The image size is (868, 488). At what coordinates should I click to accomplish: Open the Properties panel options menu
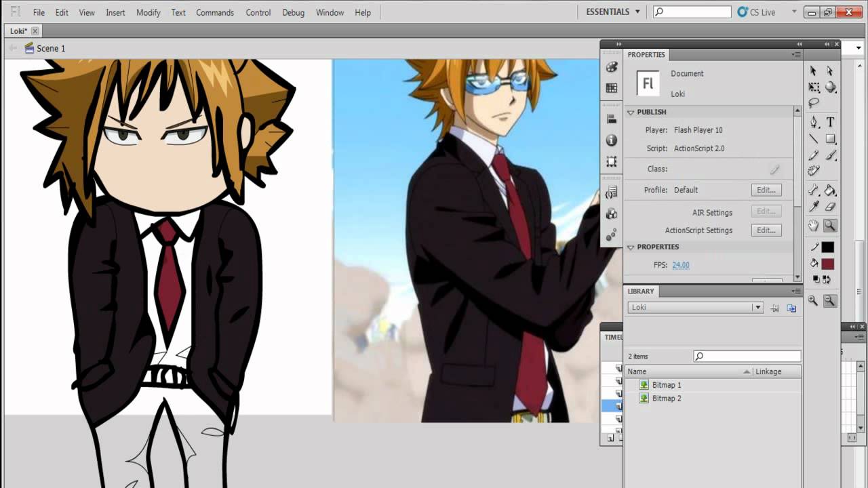click(x=795, y=54)
